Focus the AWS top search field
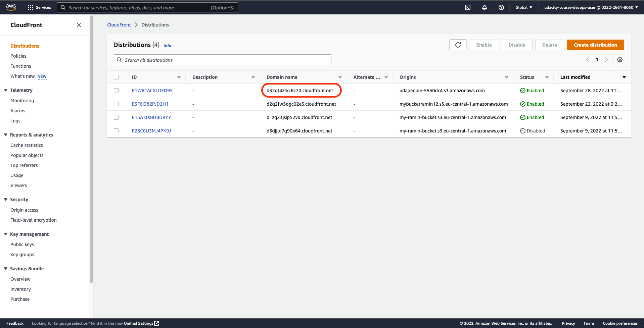 147,7
